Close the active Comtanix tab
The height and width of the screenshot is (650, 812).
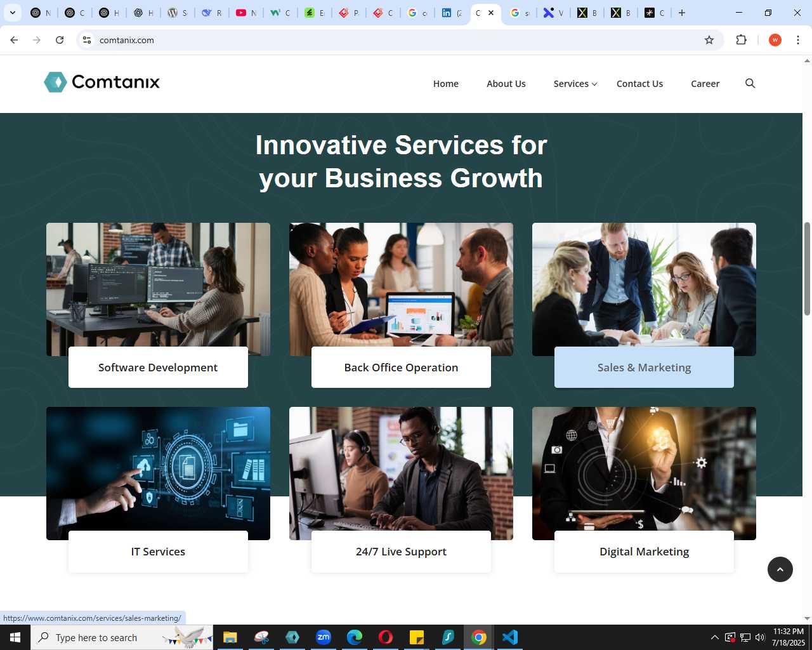point(491,13)
